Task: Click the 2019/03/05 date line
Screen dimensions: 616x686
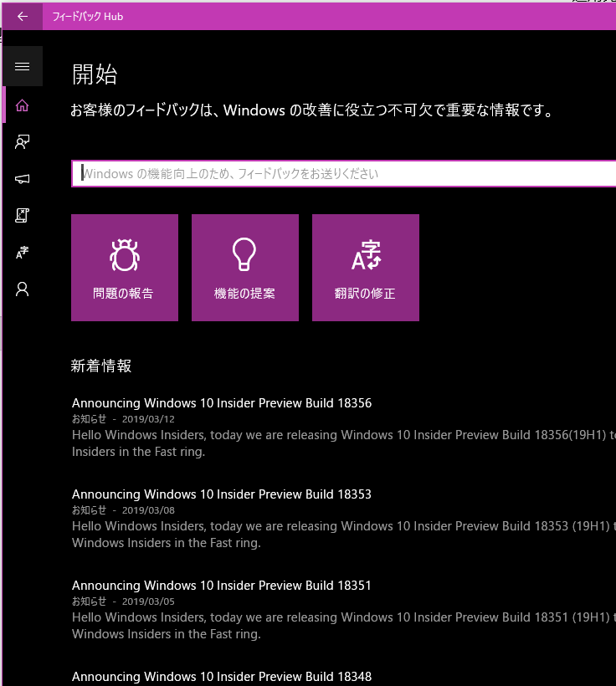Action: [123, 602]
